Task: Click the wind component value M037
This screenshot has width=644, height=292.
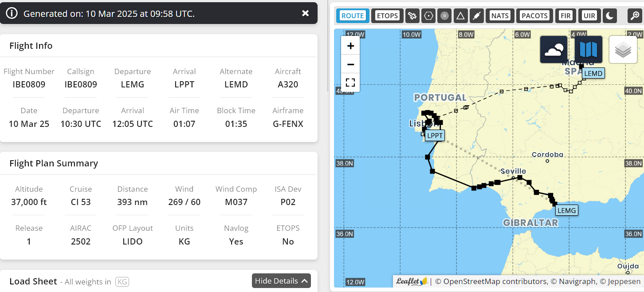Action: [x=236, y=202]
